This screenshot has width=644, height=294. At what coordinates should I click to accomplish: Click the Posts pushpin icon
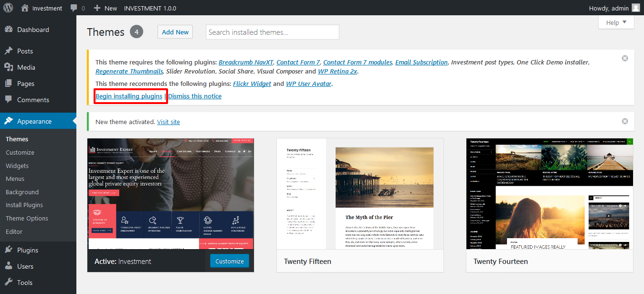pyautogui.click(x=9, y=51)
